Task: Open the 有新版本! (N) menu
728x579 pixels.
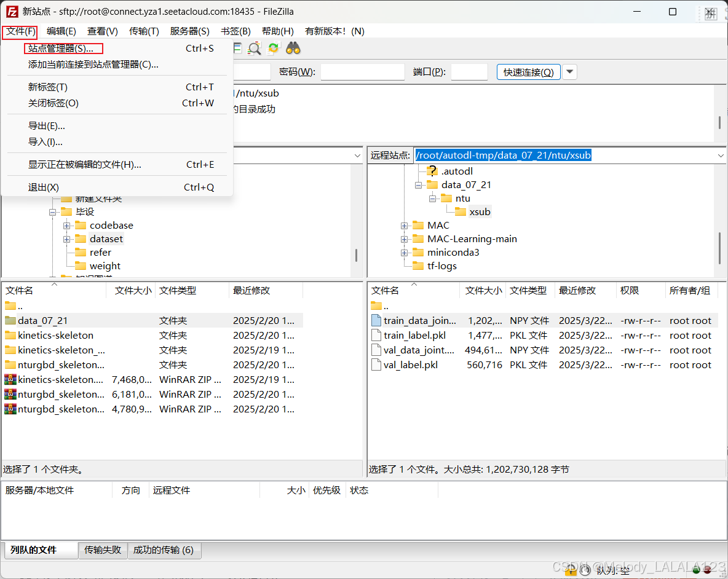Action: click(x=334, y=31)
